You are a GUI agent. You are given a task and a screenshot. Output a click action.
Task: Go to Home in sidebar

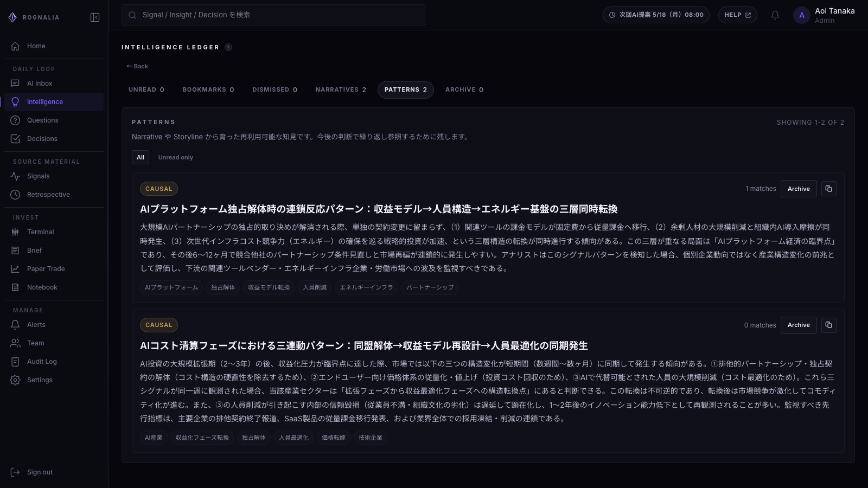tap(54, 46)
